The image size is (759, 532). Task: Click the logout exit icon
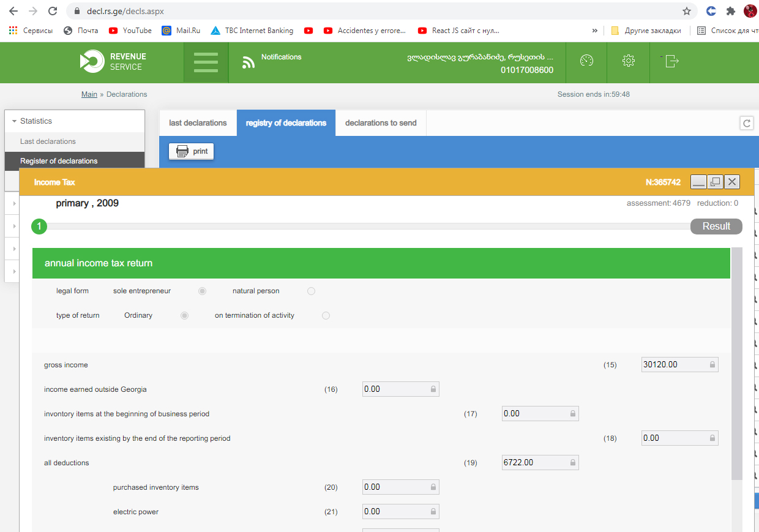[x=671, y=61]
